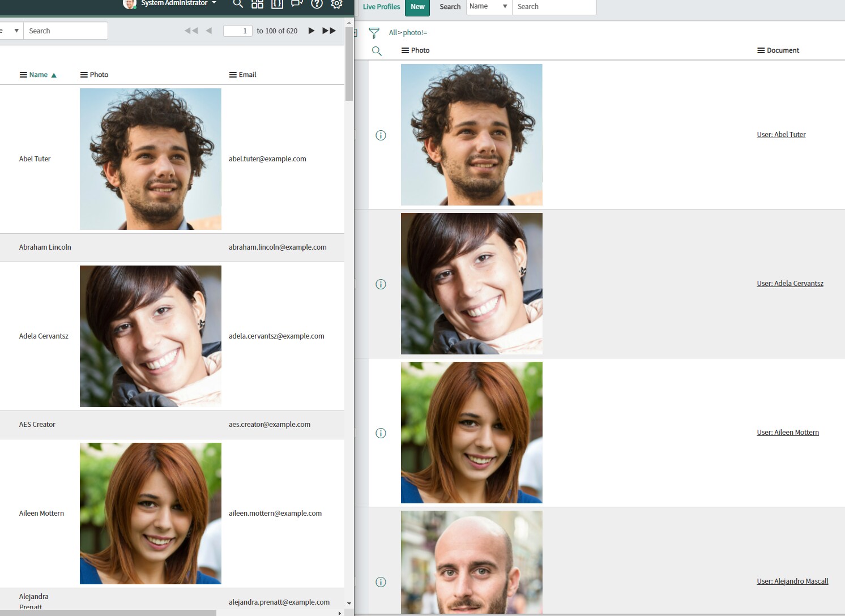Click the All breadcrumb filter link

click(x=392, y=33)
